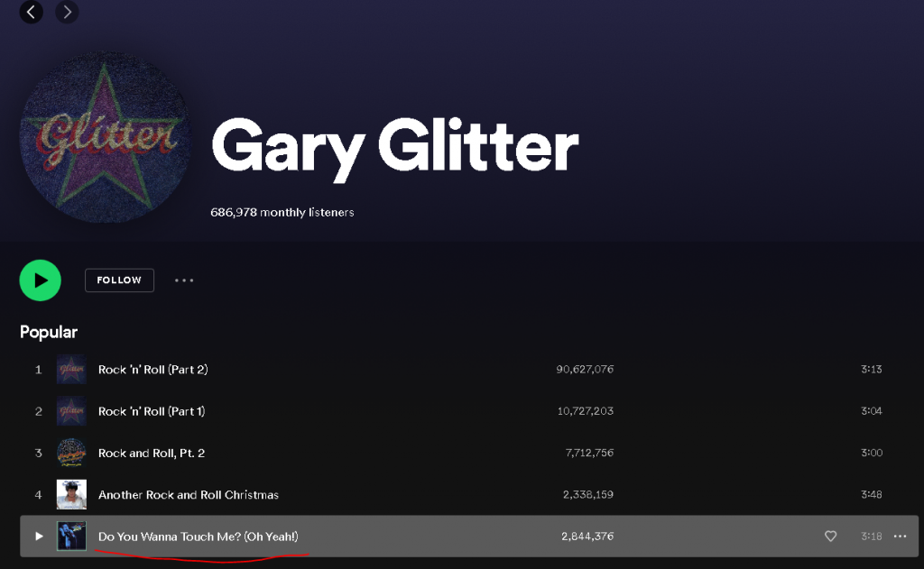Select Rock 'n' Roll (Part 1) track title

point(152,411)
